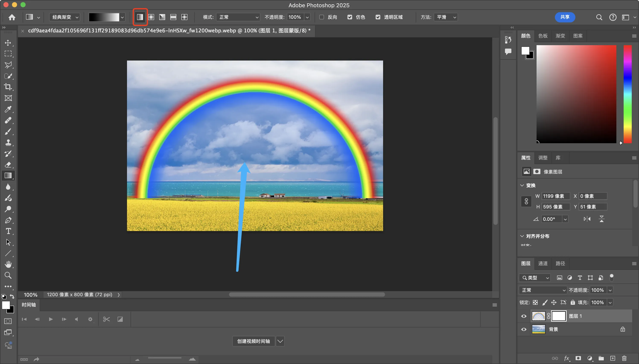Enable the 反向 checkbox
The width and height of the screenshot is (639, 364).
322,17
